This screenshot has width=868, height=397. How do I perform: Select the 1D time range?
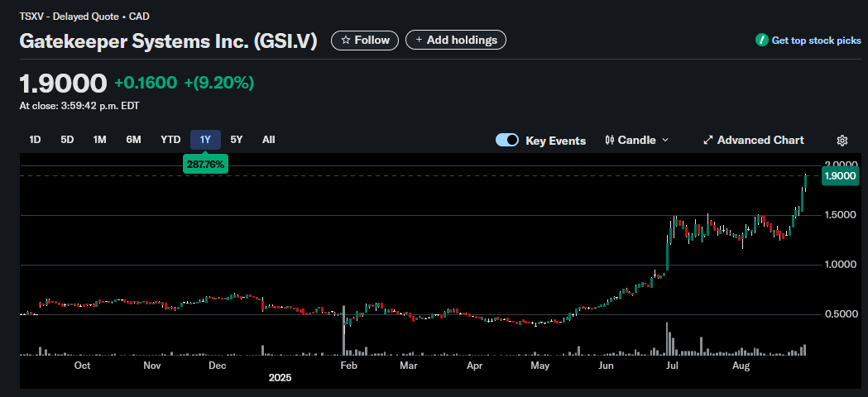click(x=35, y=140)
